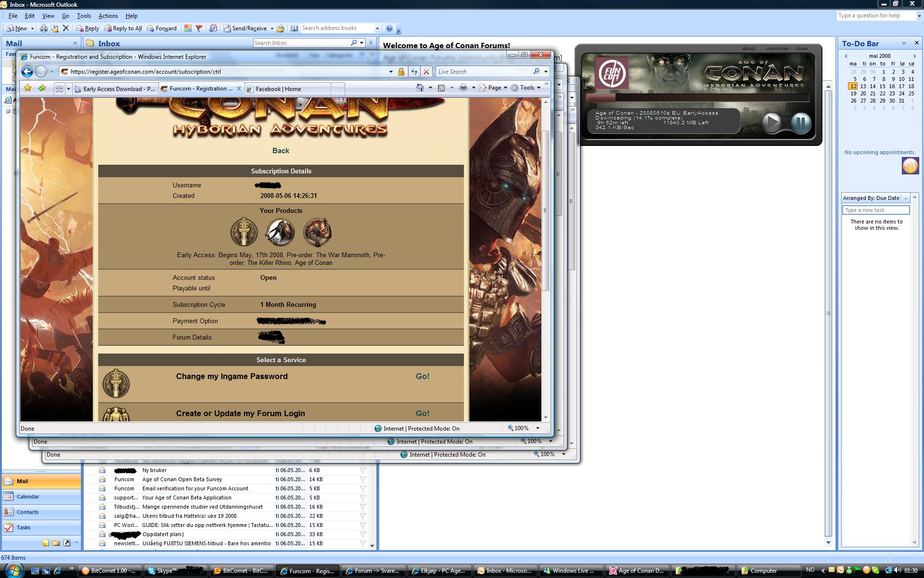Click the Play button in Age of Conan downloader
The image size is (924, 578).
pyautogui.click(x=772, y=122)
